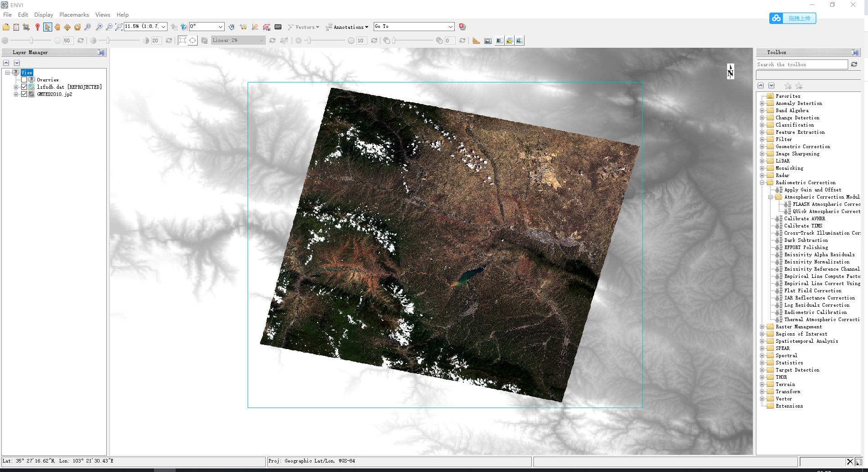
Task: Open the Display menu
Action: (44, 15)
